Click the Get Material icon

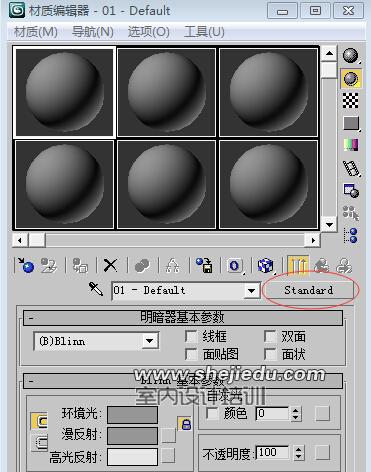(25, 265)
